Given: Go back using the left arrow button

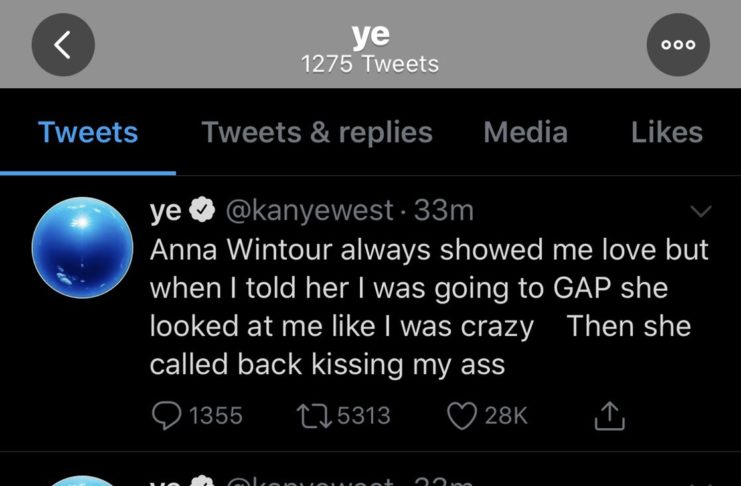Looking at the screenshot, I should click(x=63, y=47).
